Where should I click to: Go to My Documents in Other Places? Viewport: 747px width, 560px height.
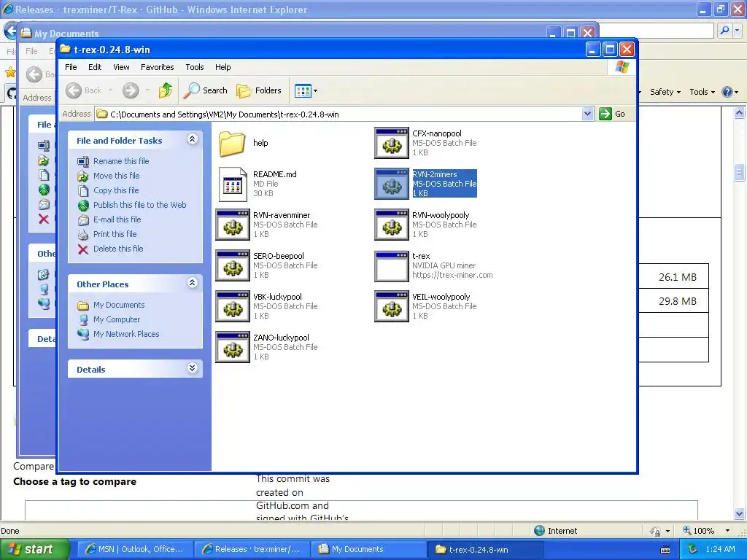coord(119,305)
